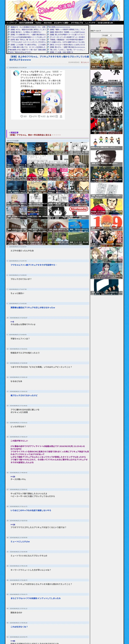Open the 52 コメント comments link
Screen dimensions: 129x644
pyautogui.click(x=85, y=62)
